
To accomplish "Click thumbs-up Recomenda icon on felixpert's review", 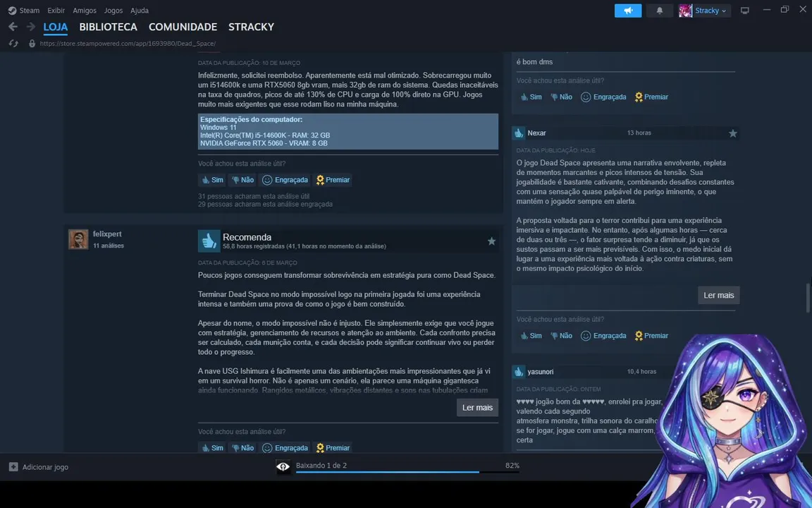I will coord(209,241).
